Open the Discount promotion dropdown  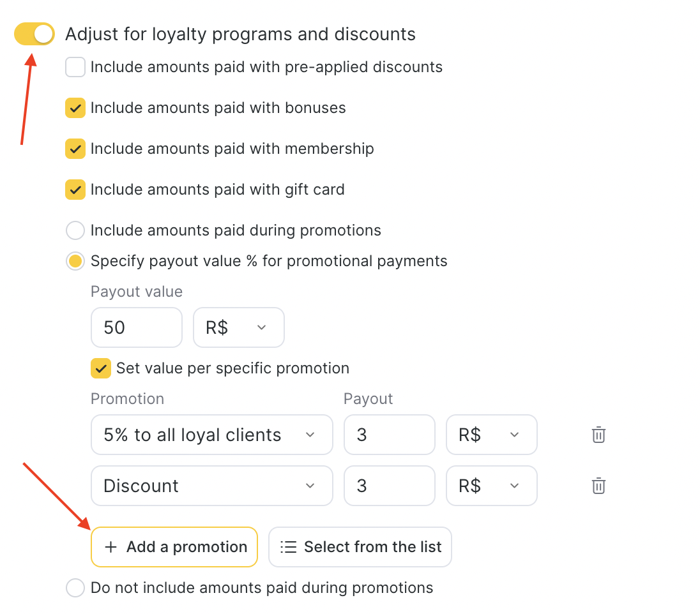click(x=211, y=486)
